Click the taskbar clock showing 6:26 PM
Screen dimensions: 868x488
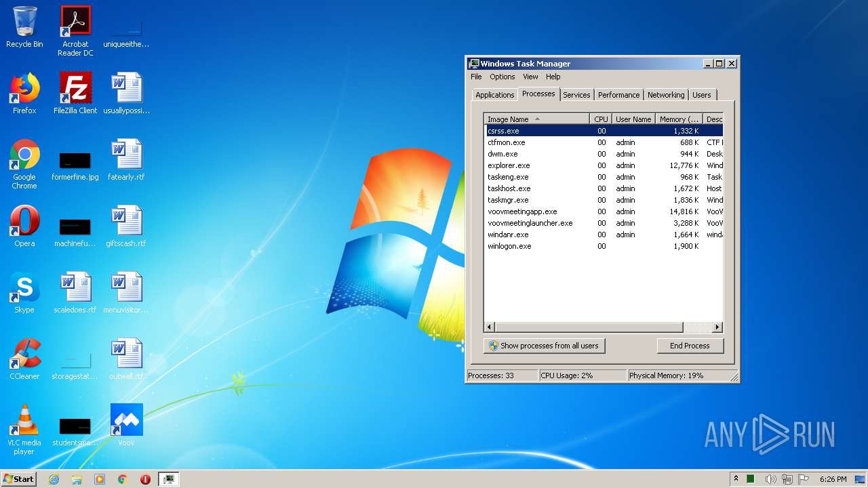(833, 479)
